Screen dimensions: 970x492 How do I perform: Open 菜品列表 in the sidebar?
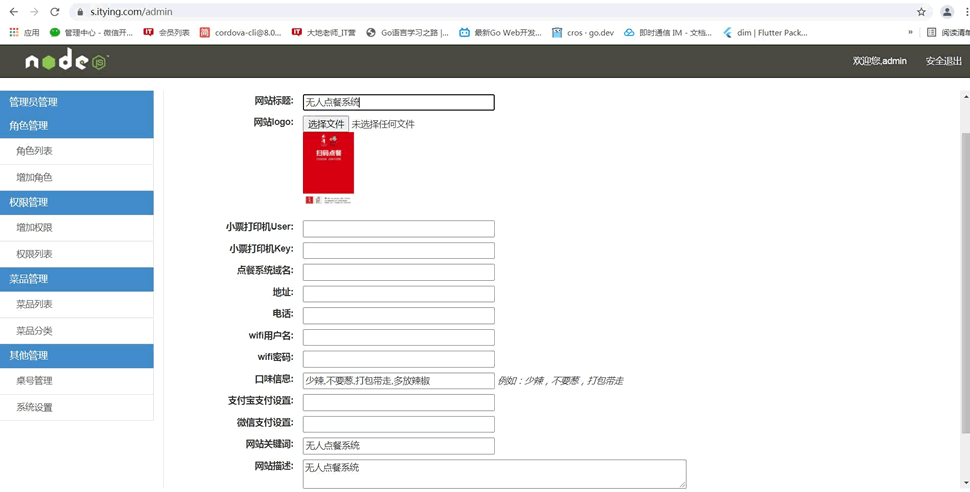(x=77, y=304)
